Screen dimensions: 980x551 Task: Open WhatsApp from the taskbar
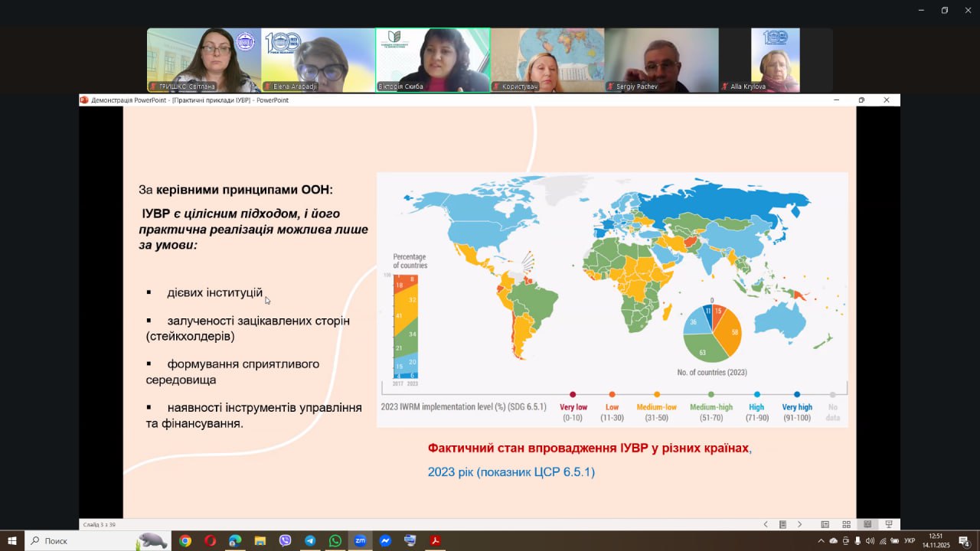pos(335,541)
